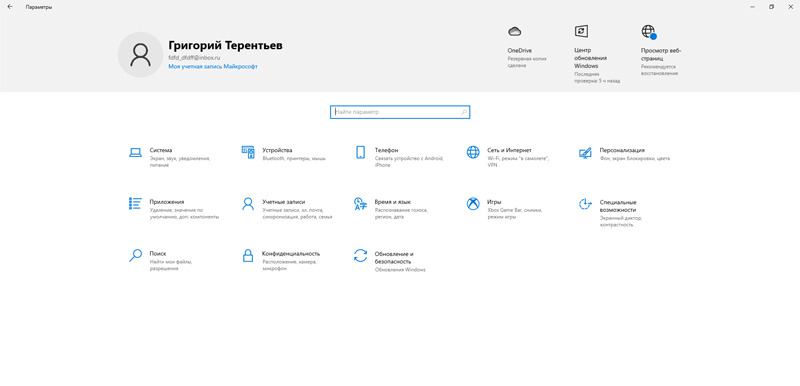
Task: Open the Система settings label
Action: (161, 150)
